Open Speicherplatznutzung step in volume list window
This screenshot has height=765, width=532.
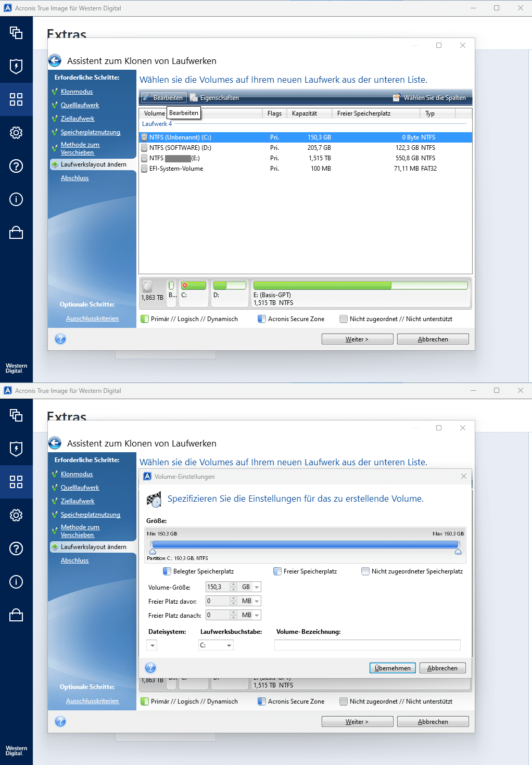[91, 132]
